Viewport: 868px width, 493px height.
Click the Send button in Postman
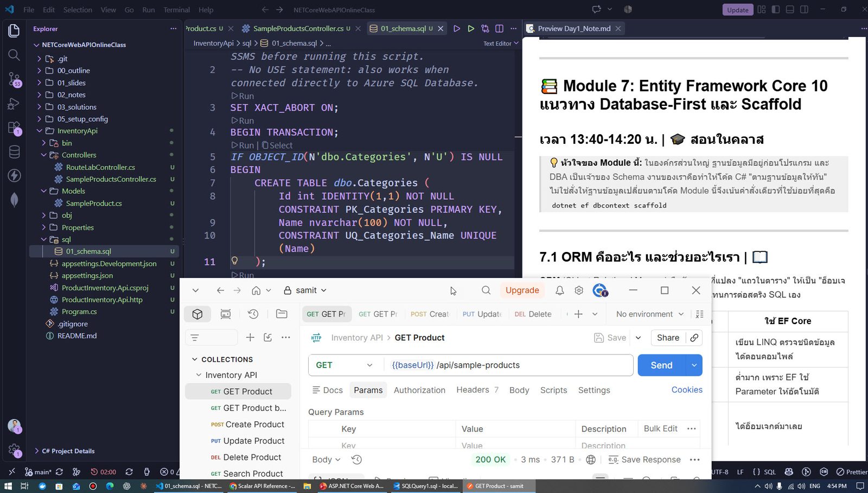point(661,365)
